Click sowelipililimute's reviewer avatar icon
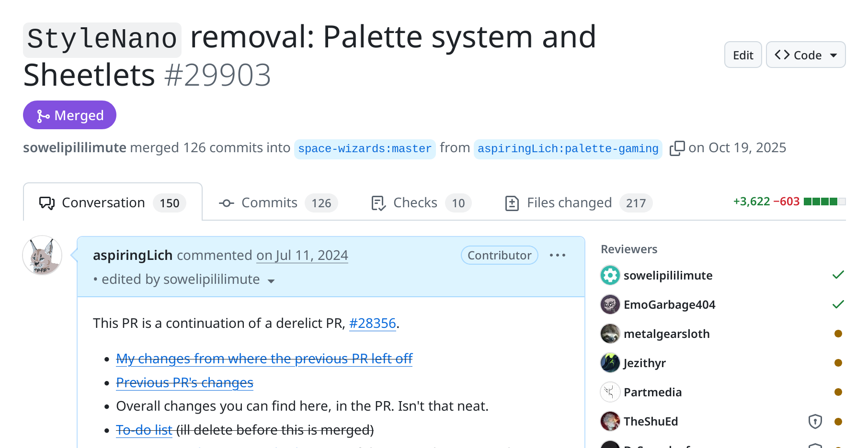Viewport: 868px width, 448px height. [610, 275]
